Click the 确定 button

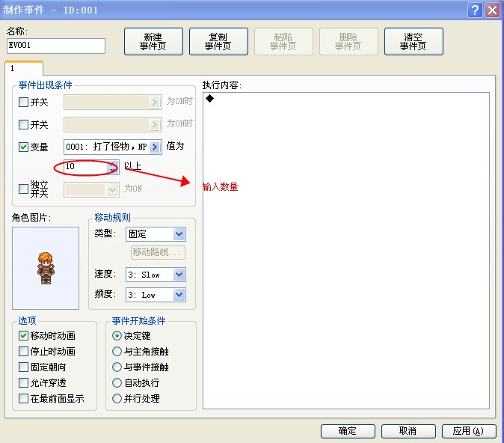coord(348,431)
